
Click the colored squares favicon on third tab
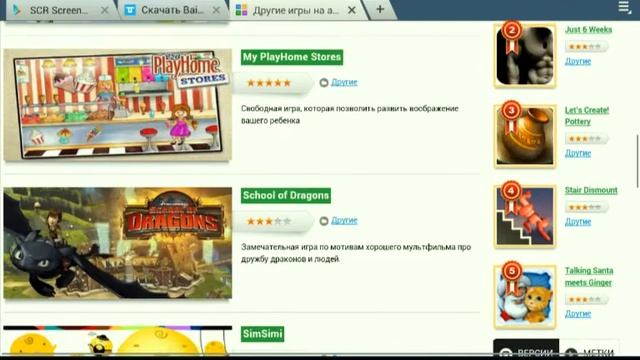tap(241, 10)
